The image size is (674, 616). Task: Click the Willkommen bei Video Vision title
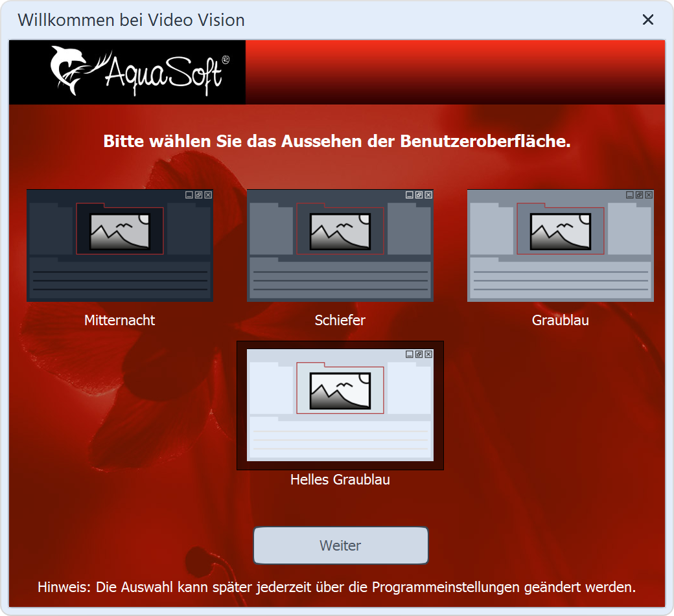pyautogui.click(x=131, y=20)
